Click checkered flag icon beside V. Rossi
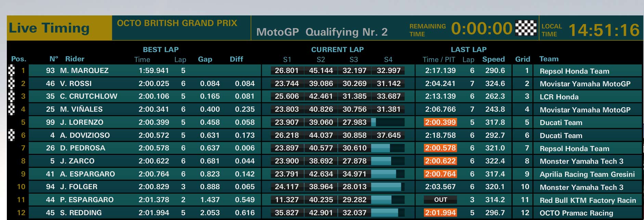The width and height of the screenshot is (644, 220). 12,83
